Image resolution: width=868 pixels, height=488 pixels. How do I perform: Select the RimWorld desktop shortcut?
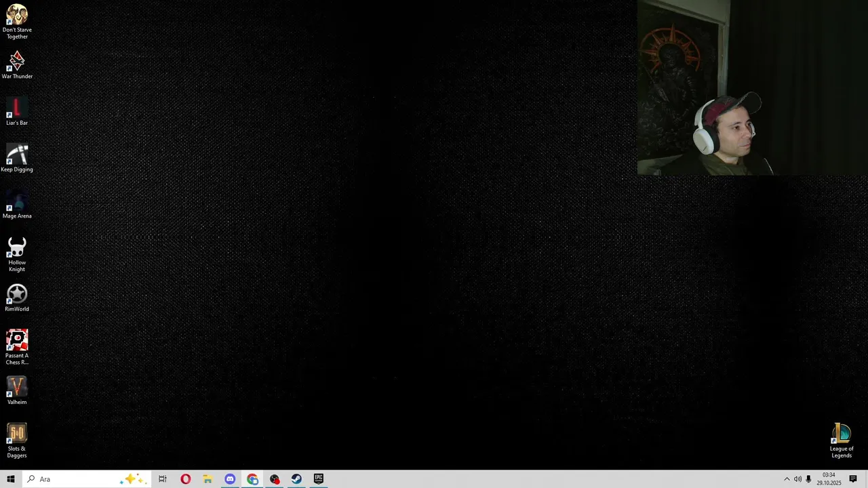(17, 298)
